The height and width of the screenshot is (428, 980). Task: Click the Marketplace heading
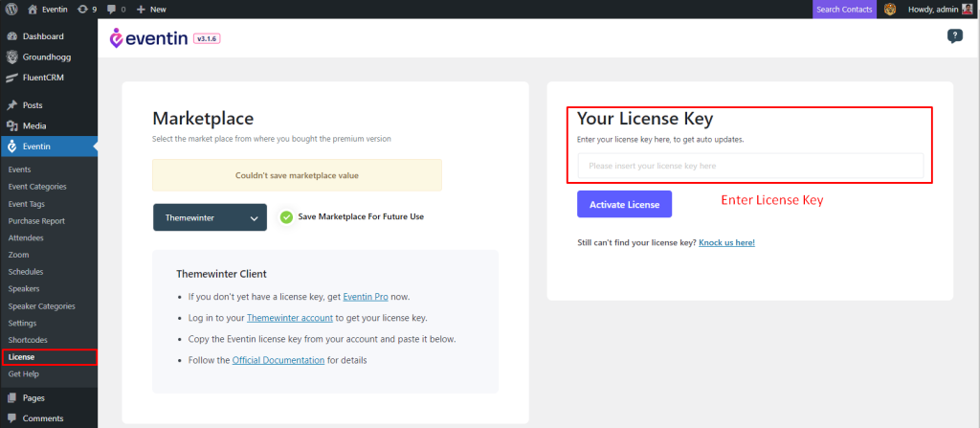pyautogui.click(x=203, y=119)
